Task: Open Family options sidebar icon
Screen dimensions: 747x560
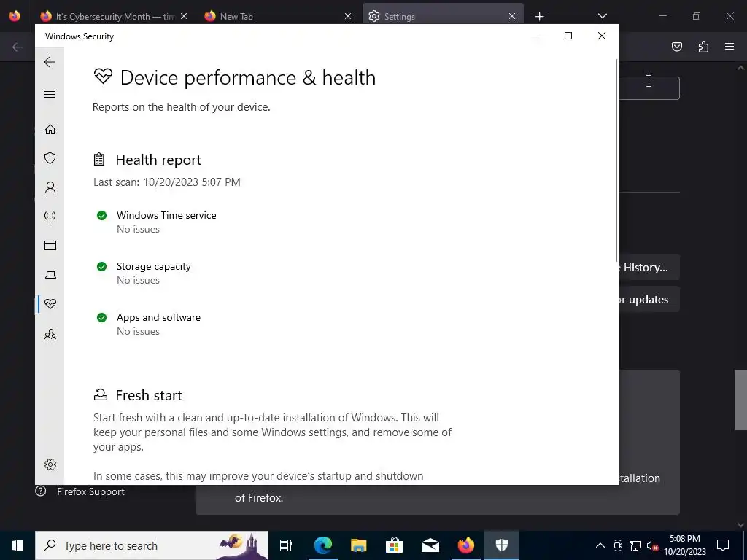Action: tap(50, 334)
